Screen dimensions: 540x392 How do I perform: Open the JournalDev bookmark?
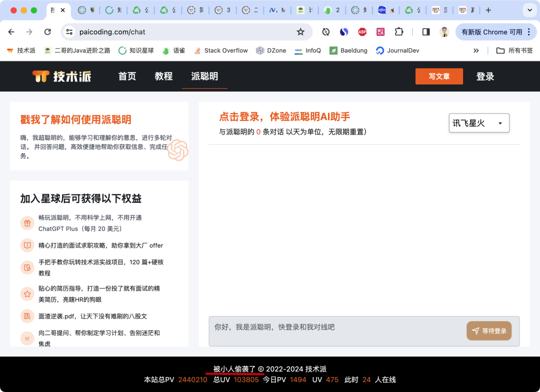click(x=397, y=50)
